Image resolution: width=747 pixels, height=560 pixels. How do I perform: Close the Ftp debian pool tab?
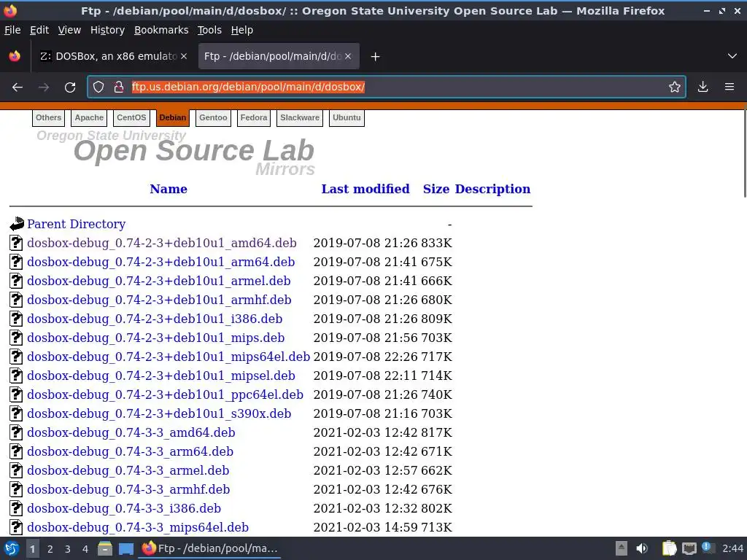point(348,56)
